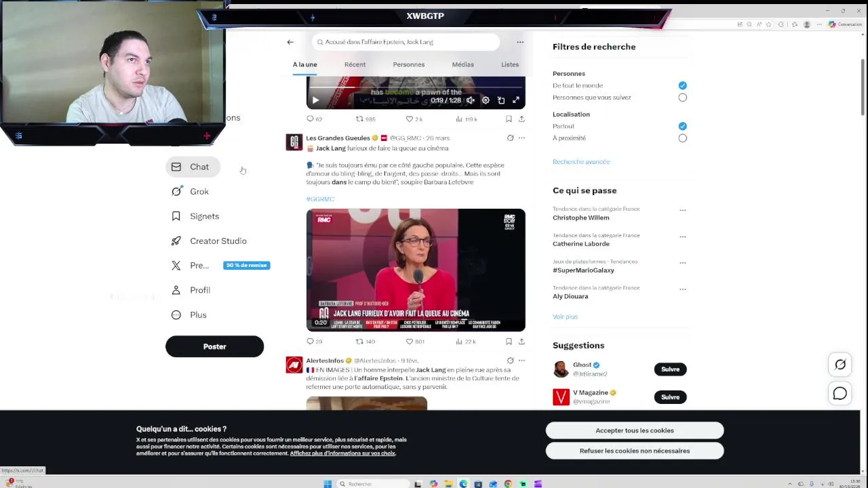
Task: Play the video using the play icon
Action: point(315,100)
